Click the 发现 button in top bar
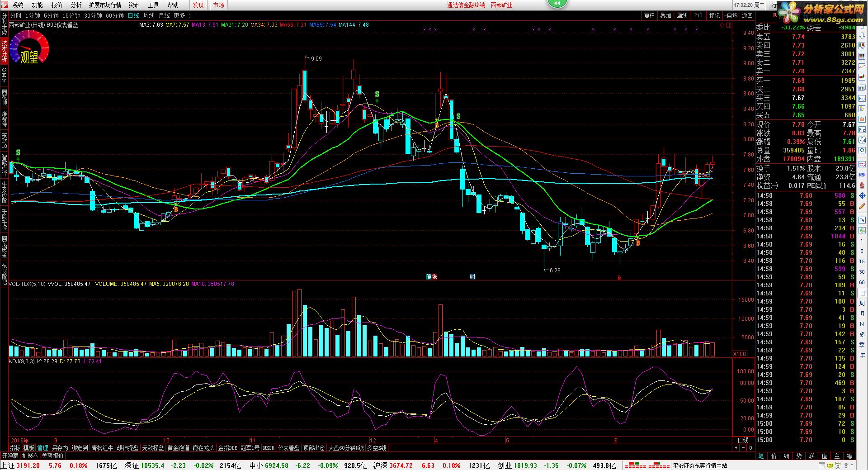Image resolution: width=868 pixels, height=470 pixels. tap(198, 5)
